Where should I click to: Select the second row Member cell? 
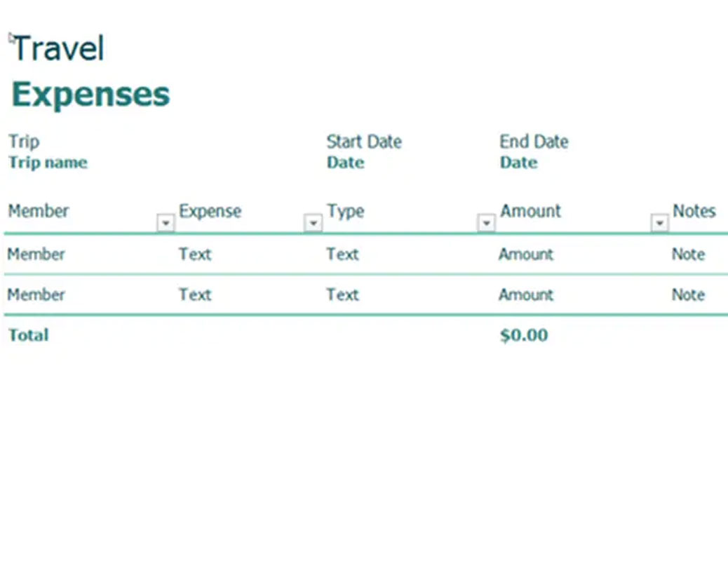click(36, 295)
